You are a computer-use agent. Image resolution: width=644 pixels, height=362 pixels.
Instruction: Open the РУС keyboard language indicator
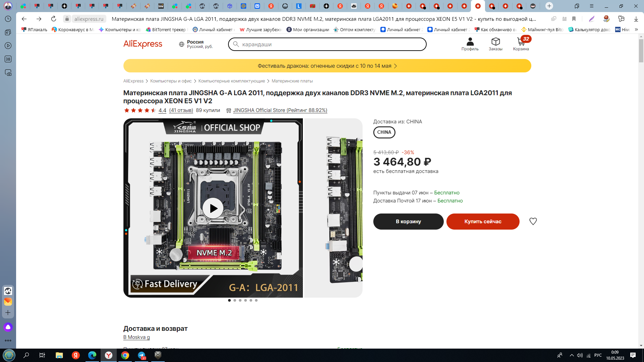(598, 355)
